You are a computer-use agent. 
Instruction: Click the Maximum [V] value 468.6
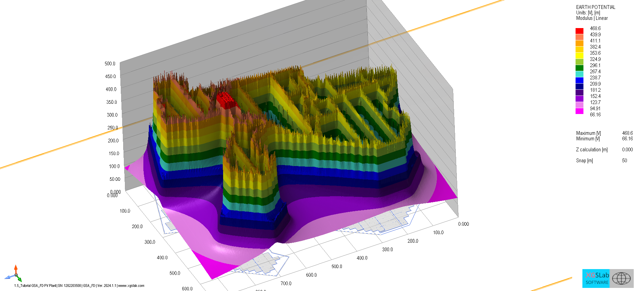tap(627, 133)
